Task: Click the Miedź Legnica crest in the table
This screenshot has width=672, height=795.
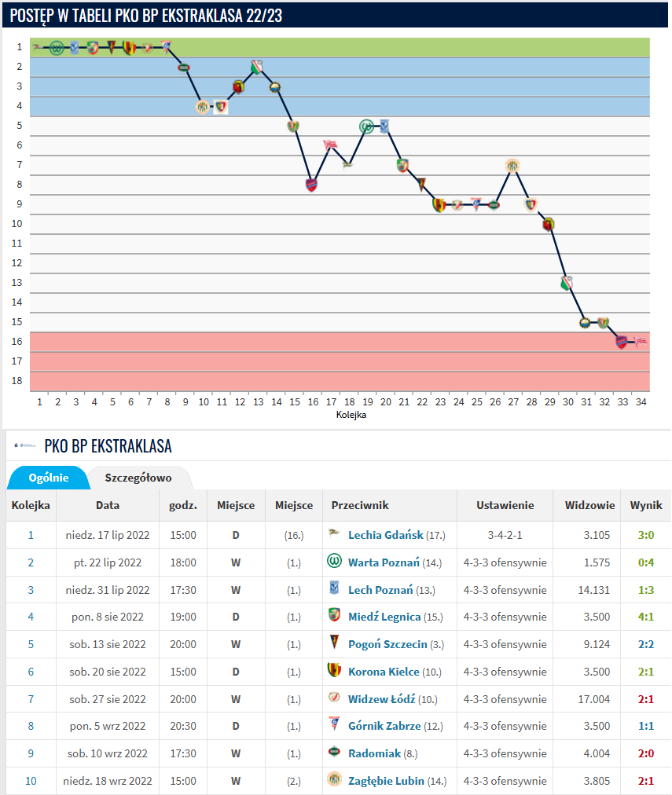Action: 334,617
